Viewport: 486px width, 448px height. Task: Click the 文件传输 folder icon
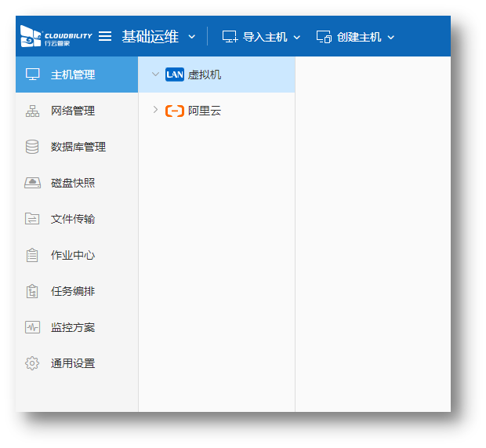click(32, 218)
